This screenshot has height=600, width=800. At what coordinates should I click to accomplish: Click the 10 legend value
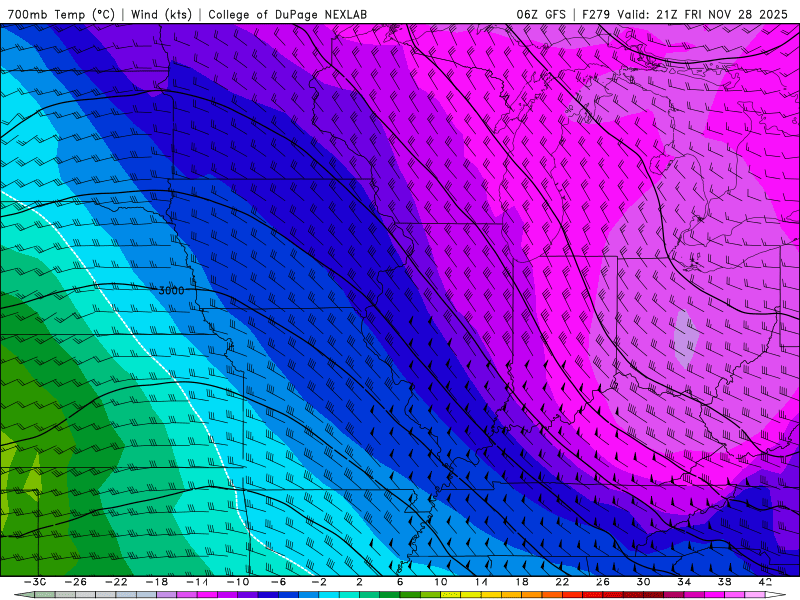[440, 582]
